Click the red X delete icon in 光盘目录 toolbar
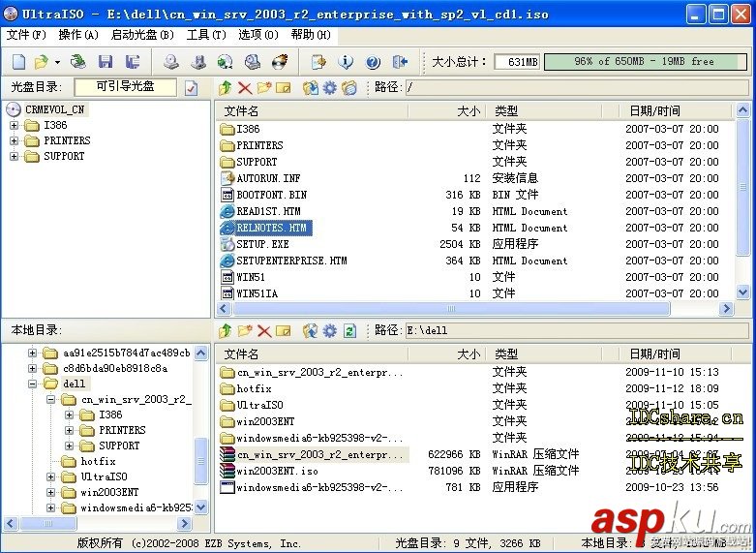 tap(245, 88)
